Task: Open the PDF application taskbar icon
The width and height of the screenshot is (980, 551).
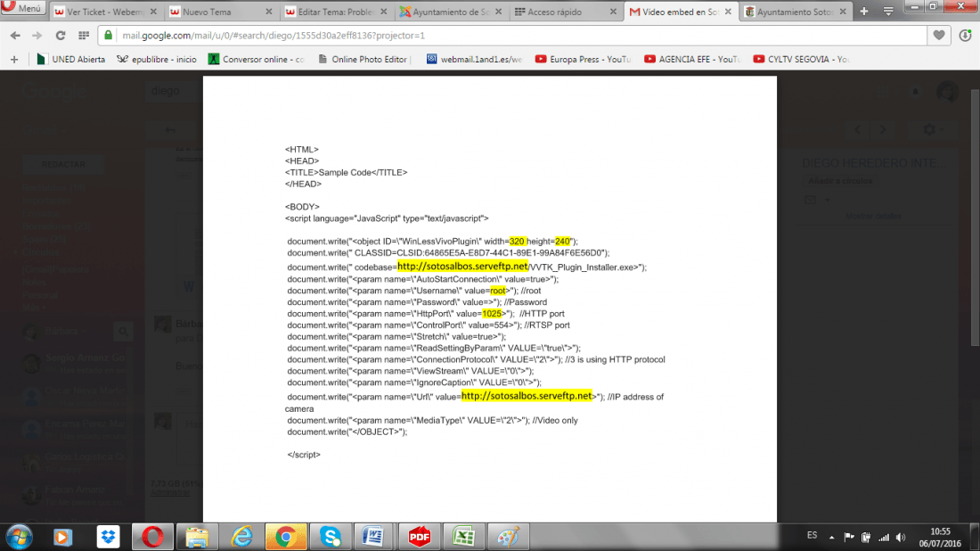Action: tap(419, 538)
